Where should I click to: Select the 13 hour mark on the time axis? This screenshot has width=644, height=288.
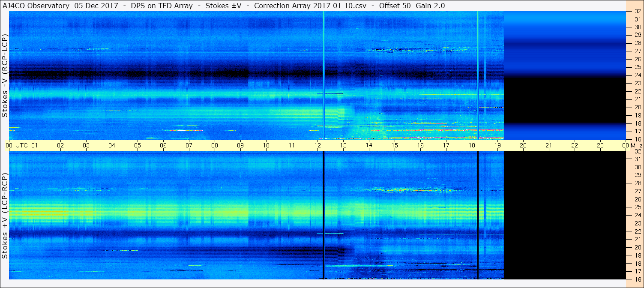pyautogui.click(x=343, y=145)
